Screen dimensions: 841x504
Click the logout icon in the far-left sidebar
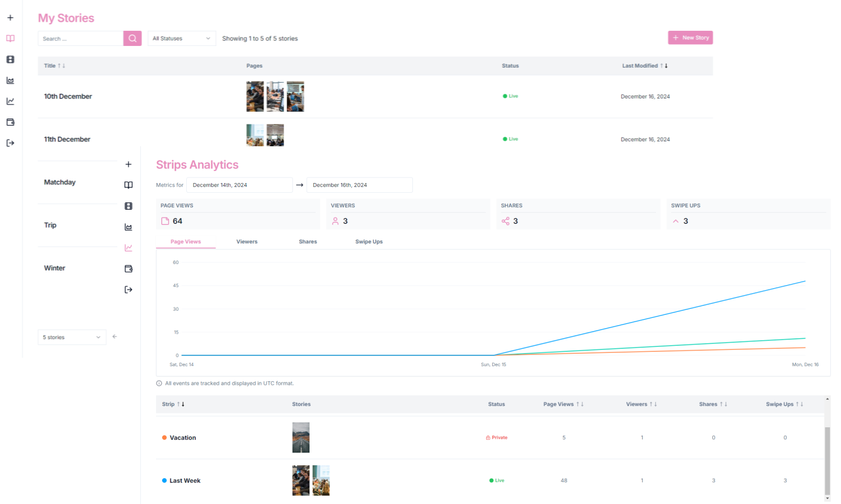(x=10, y=143)
